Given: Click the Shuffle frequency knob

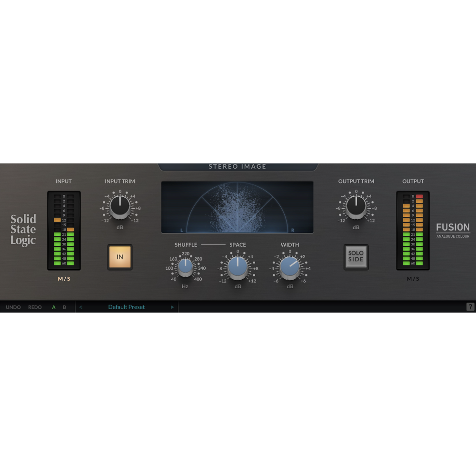Looking at the screenshot, I should [x=185, y=267].
